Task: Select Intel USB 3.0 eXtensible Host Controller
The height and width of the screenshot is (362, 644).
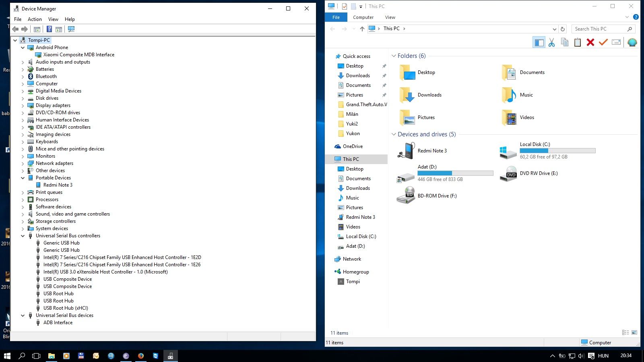Action: (x=105, y=272)
